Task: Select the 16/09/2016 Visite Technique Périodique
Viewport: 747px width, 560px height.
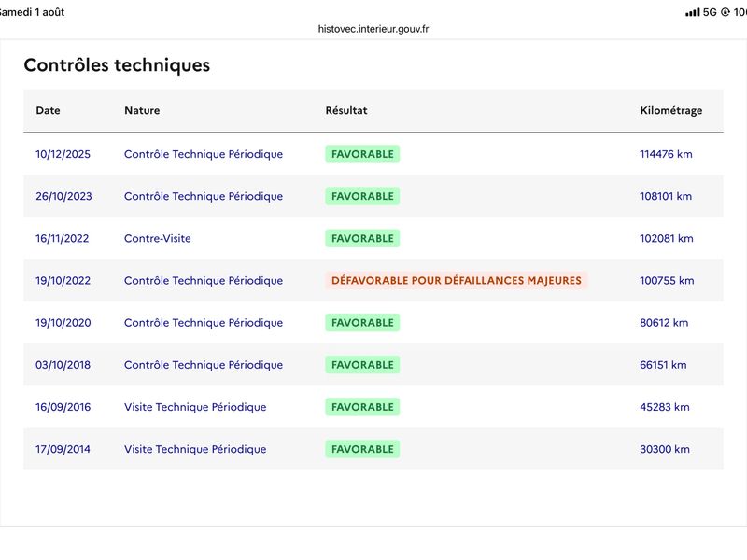Action: 195,407
